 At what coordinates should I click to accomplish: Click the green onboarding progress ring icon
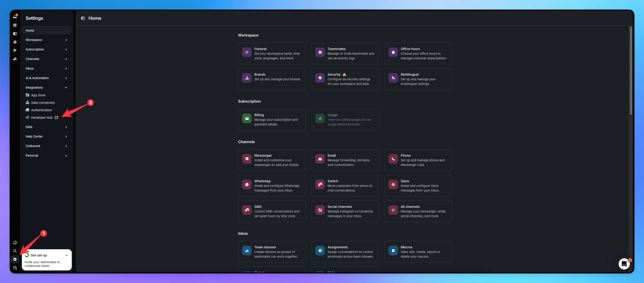(x=15, y=243)
